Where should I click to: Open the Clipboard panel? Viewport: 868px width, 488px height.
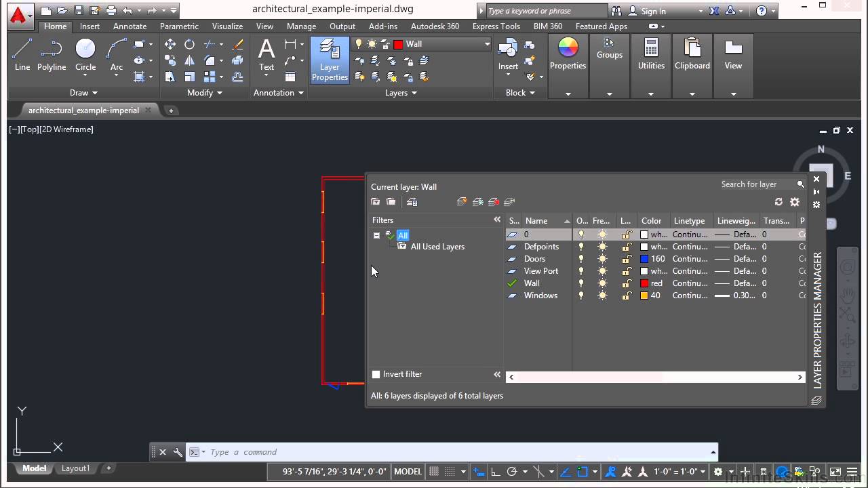[x=692, y=54]
